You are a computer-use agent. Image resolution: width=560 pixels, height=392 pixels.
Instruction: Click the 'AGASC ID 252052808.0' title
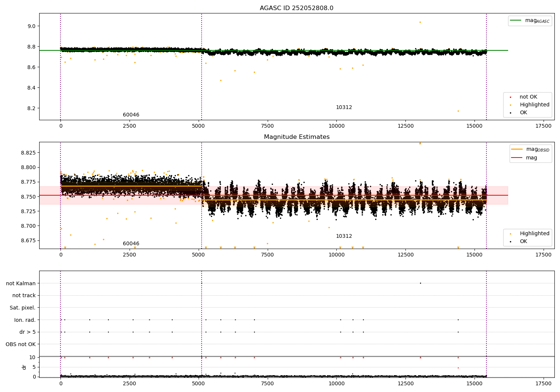[296, 8]
